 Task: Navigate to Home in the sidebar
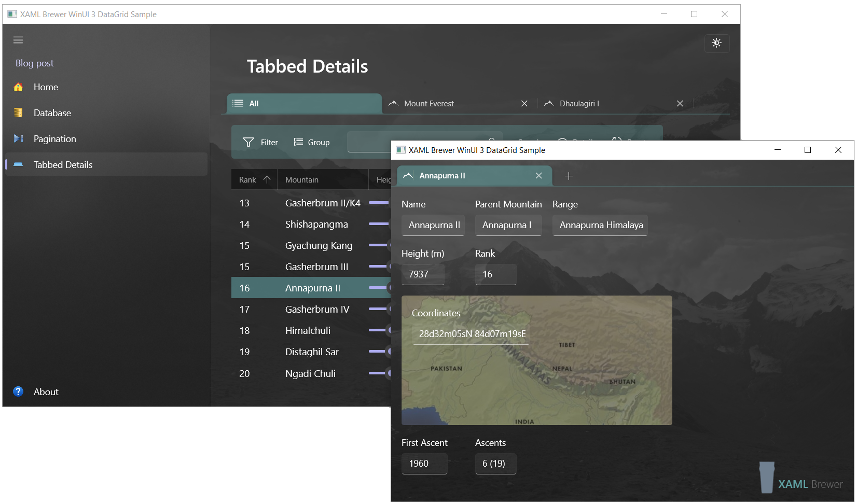tap(45, 87)
